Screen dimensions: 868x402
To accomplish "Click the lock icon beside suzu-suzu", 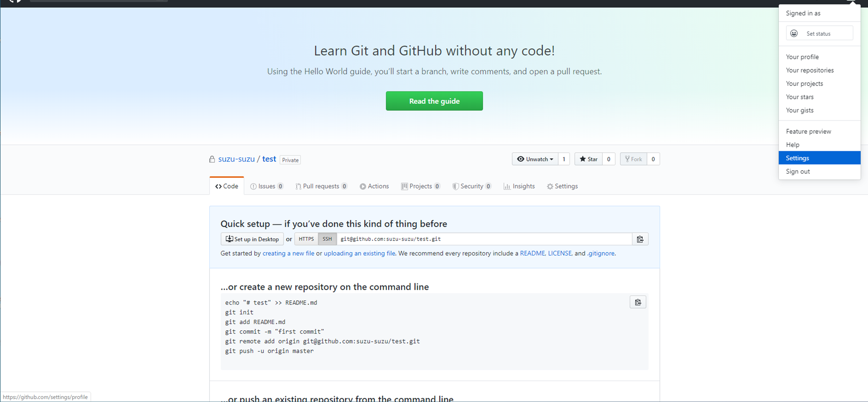I will (x=212, y=159).
